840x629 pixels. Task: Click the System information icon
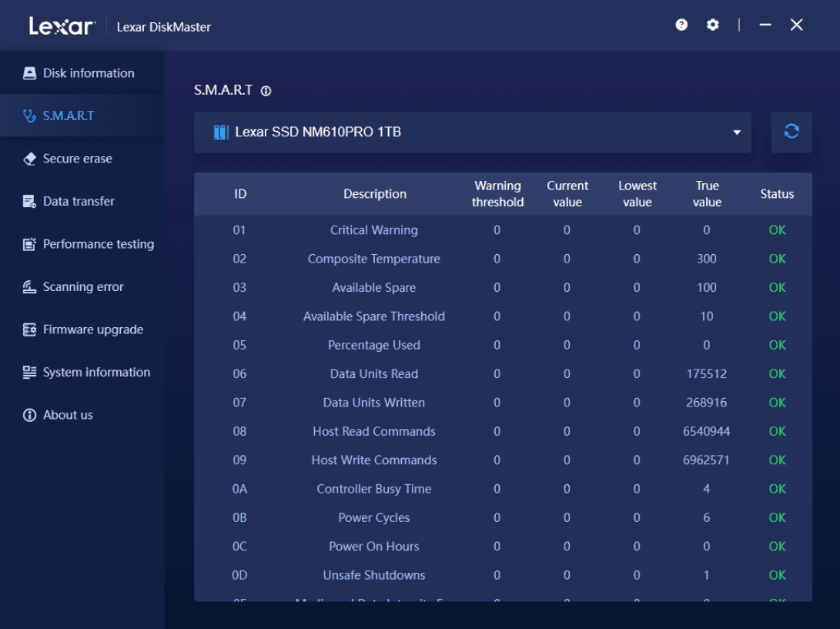coord(29,373)
